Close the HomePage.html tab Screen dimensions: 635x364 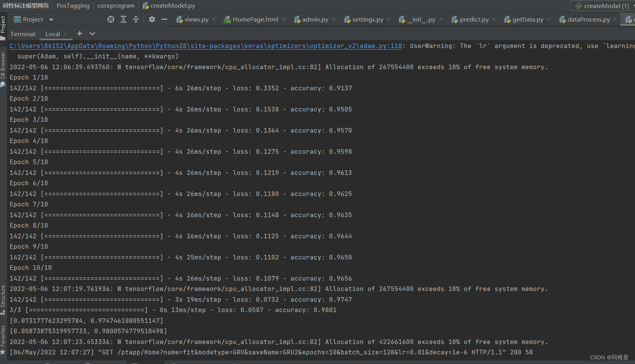click(x=284, y=19)
